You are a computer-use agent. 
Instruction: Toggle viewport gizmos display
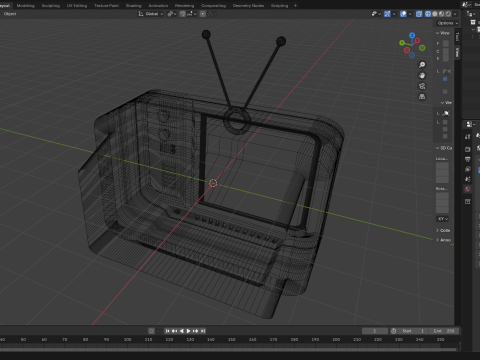[x=387, y=14]
